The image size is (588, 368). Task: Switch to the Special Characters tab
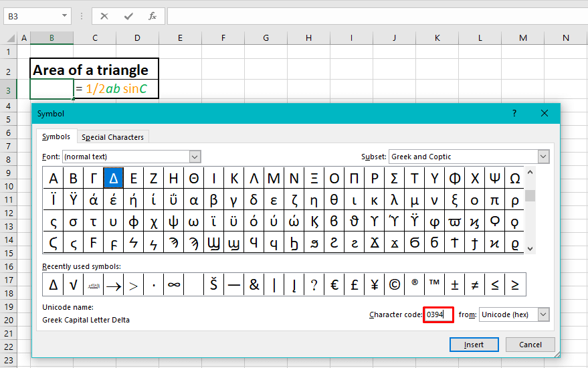click(x=112, y=137)
